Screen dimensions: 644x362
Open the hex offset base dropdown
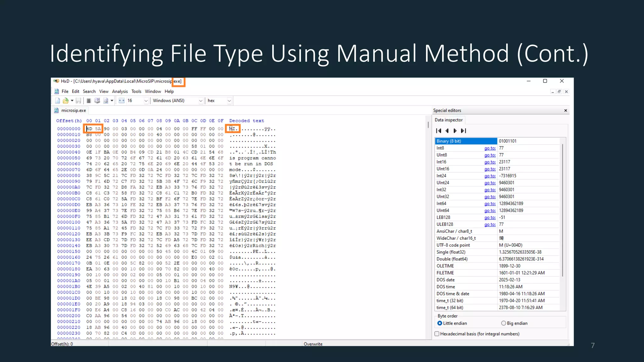229,101
